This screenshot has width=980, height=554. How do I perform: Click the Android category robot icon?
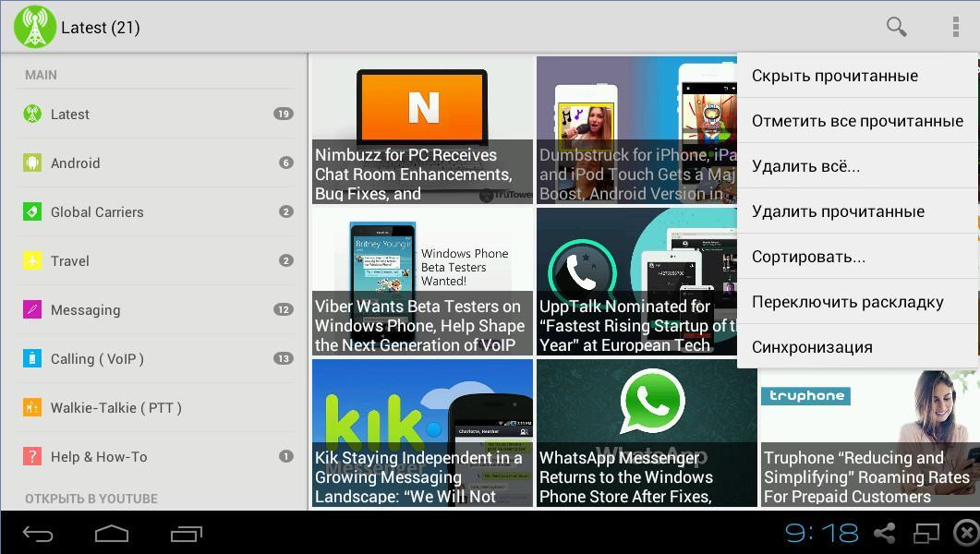(x=32, y=163)
